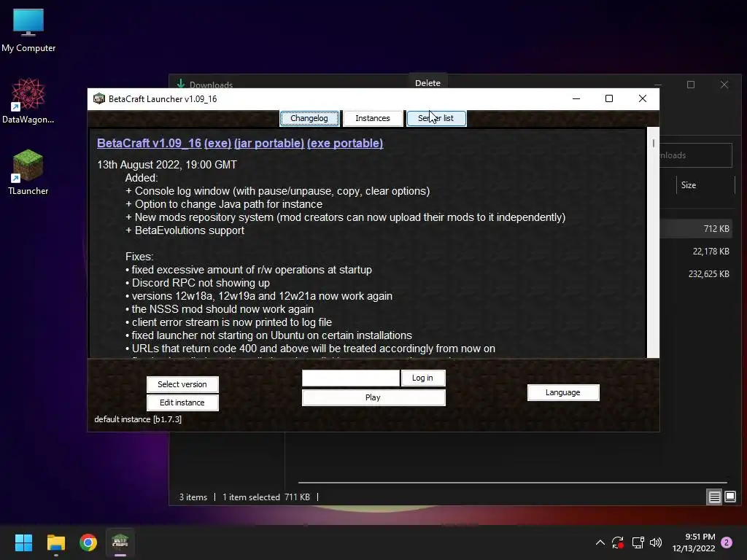This screenshot has width=747, height=560.
Task: Open the My Computer desktop icon
Action: pos(28,31)
